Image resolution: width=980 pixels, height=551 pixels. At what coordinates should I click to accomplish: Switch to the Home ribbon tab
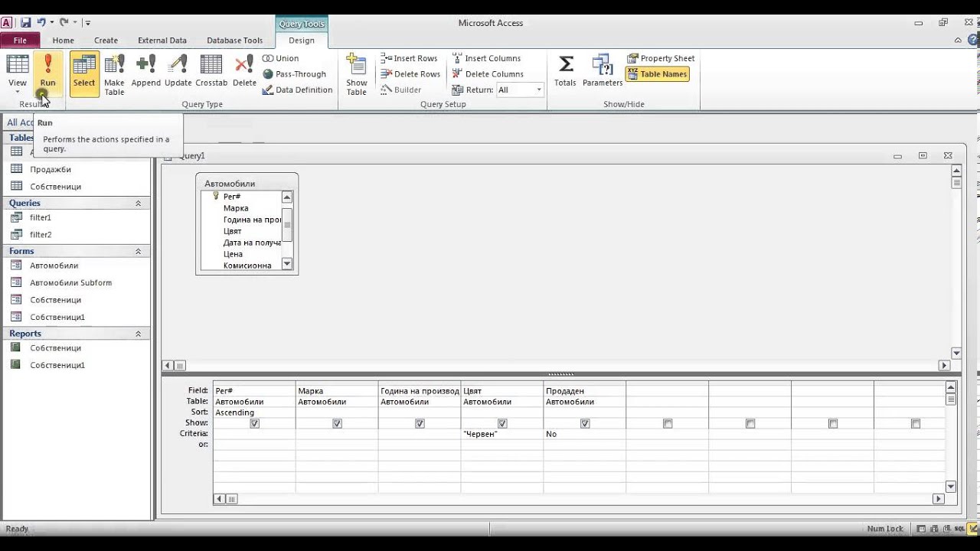tap(64, 41)
